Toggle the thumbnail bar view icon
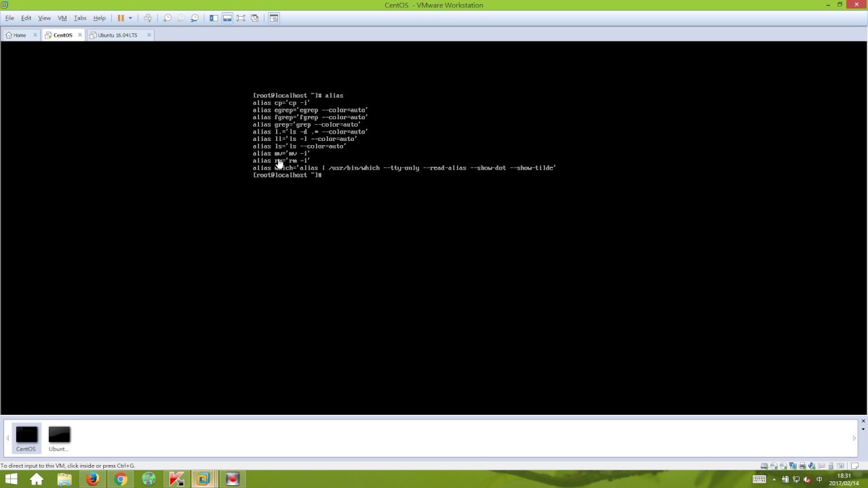 tap(227, 18)
